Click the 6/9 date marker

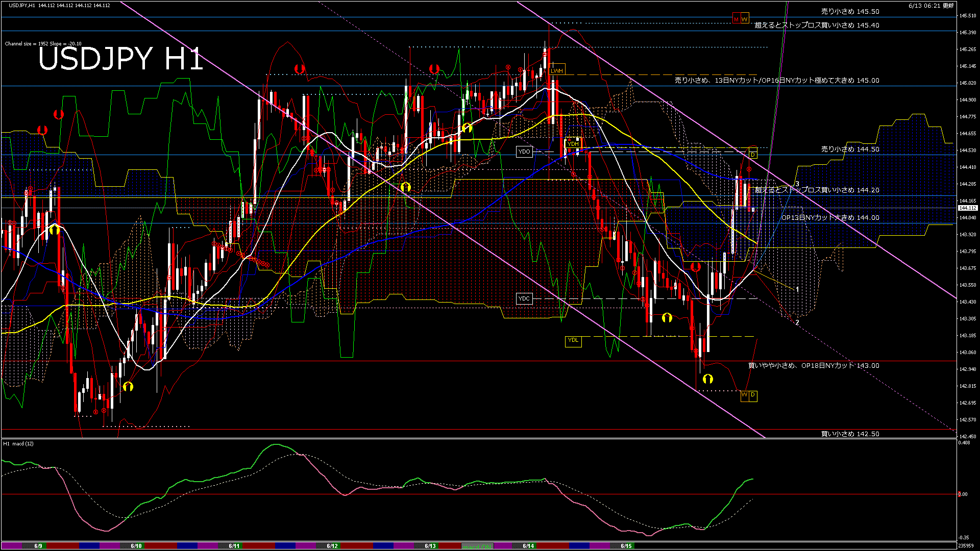pyautogui.click(x=38, y=546)
